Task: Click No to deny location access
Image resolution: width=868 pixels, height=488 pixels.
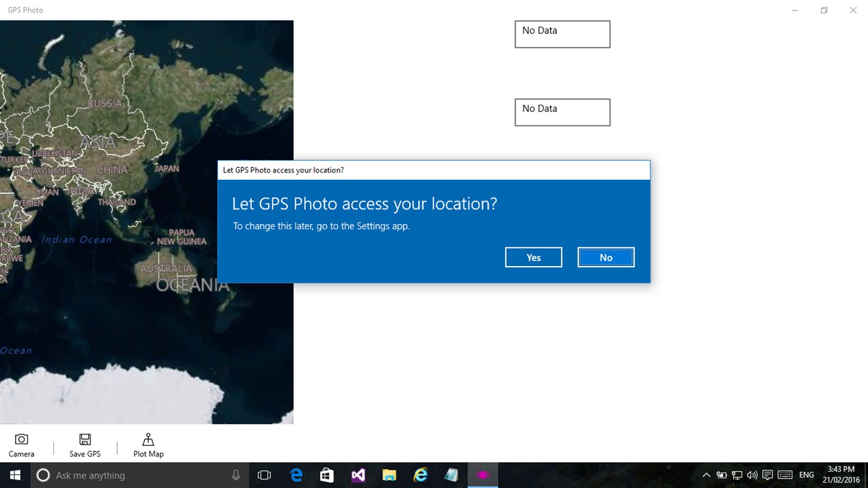Action: pyautogui.click(x=606, y=257)
